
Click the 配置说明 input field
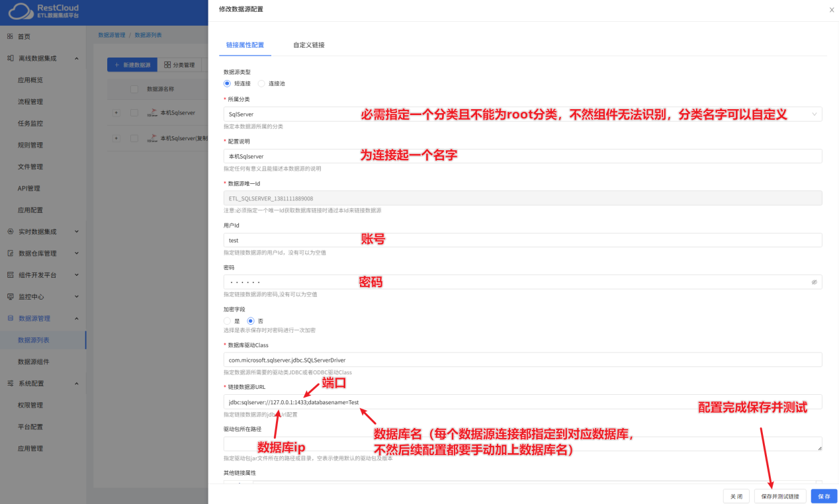click(523, 156)
